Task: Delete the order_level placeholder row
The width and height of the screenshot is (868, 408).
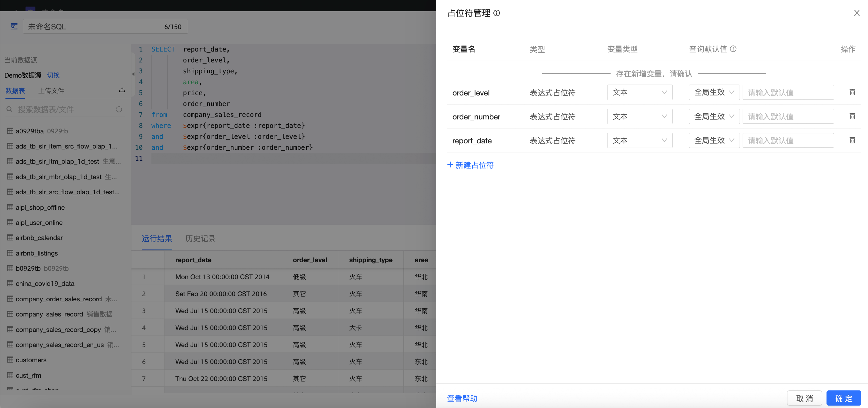Action: point(852,92)
